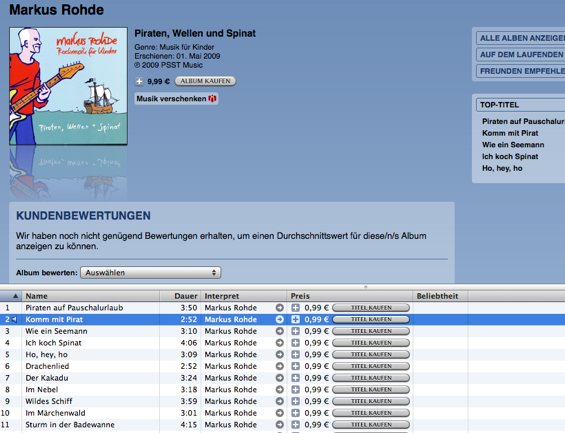
Task: Click the arrow icon on Im Nebel row
Action: [280, 389]
